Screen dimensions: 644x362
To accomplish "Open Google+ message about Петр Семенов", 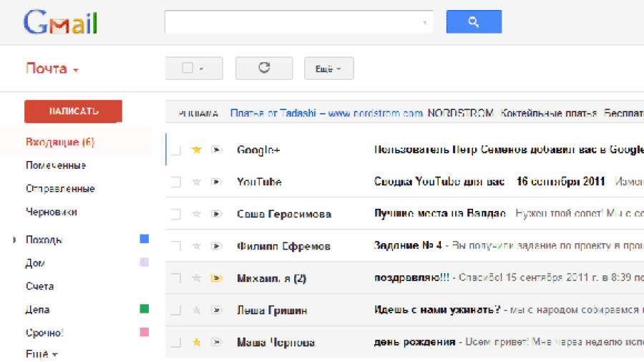I will (x=509, y=150).
